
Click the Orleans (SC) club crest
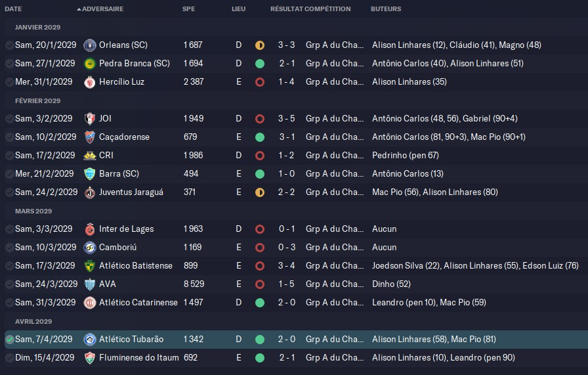coord(90,45)
